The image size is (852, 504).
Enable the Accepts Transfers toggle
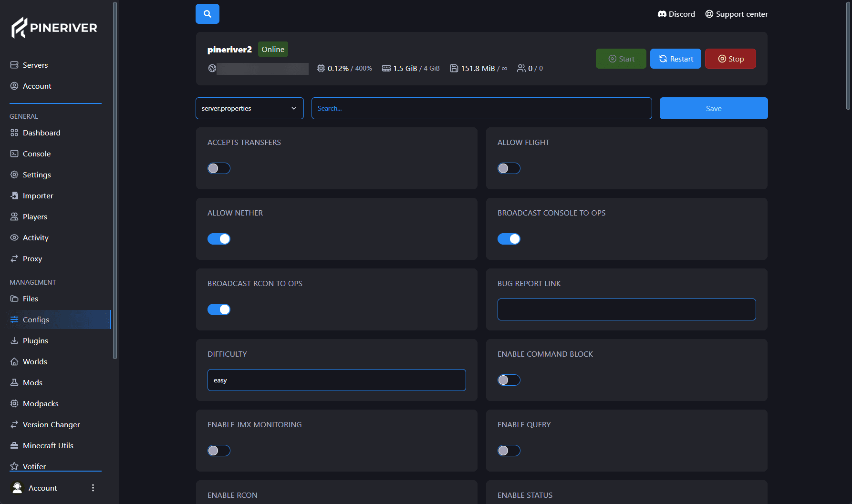219,168
